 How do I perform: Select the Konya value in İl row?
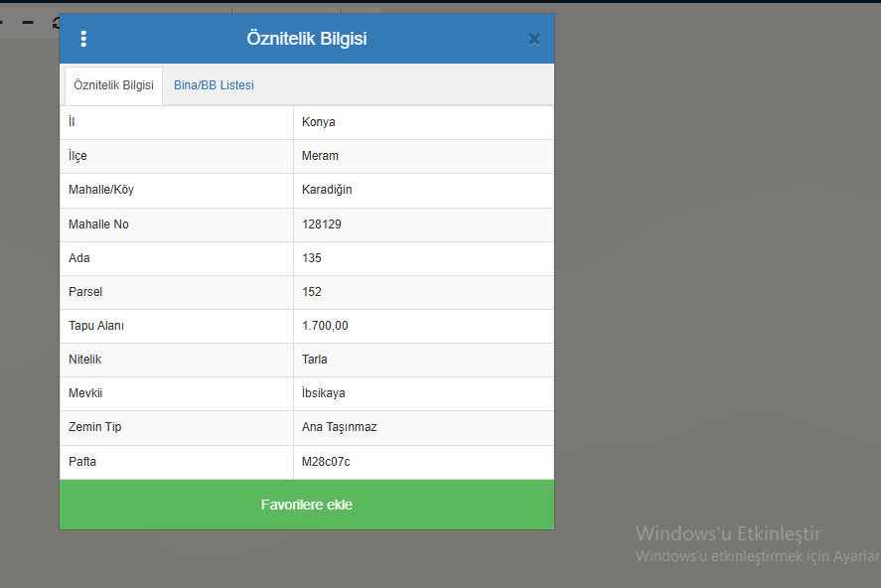click(319, 122)
